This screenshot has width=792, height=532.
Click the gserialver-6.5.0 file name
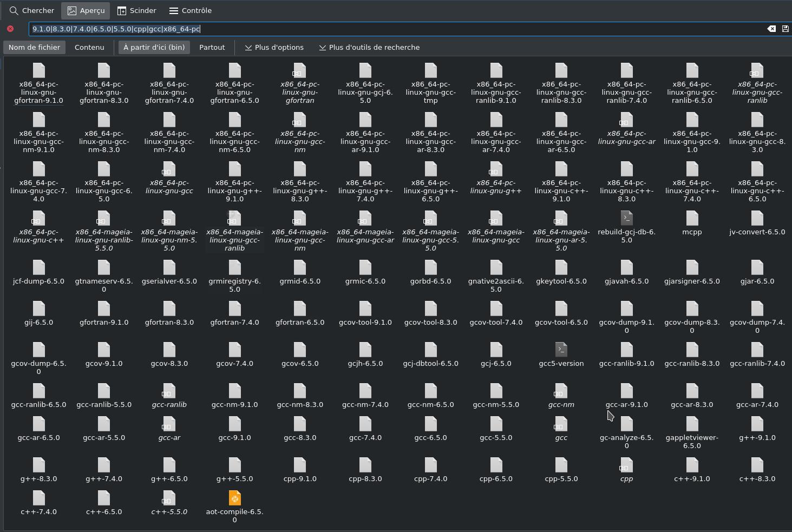click(169, 281)
